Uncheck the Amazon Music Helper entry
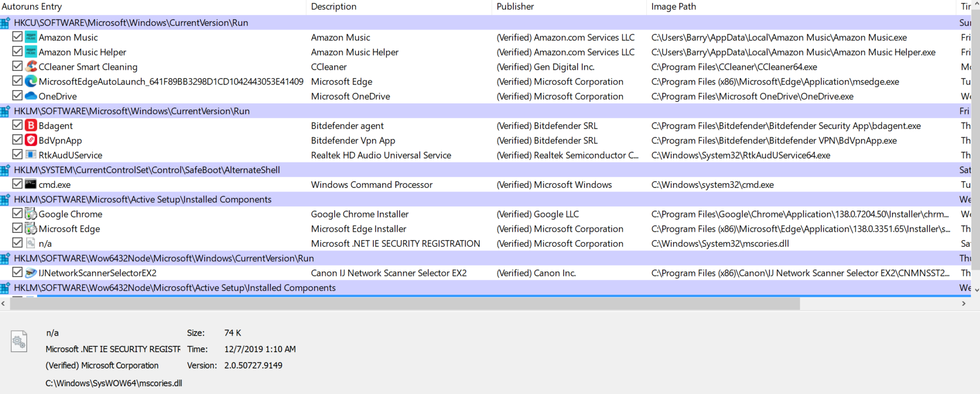The image size is (980, 394). pyautogui.click(x=18, y=52)
